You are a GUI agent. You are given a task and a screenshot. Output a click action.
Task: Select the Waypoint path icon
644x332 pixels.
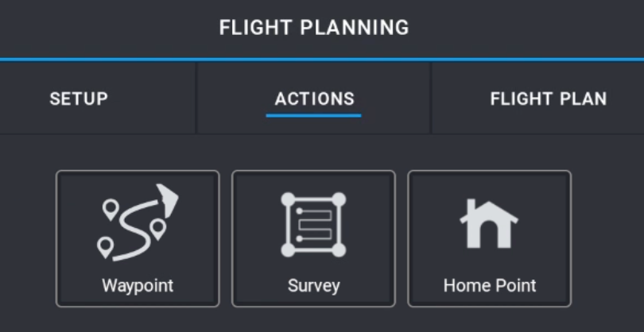(x=138, y=222)
